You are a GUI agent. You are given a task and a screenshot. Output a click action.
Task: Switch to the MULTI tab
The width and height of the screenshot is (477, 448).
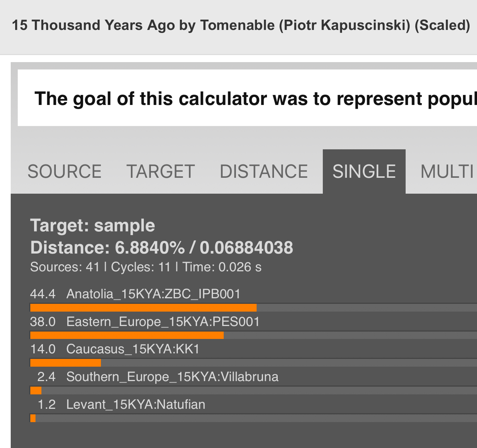click(447, 172)
